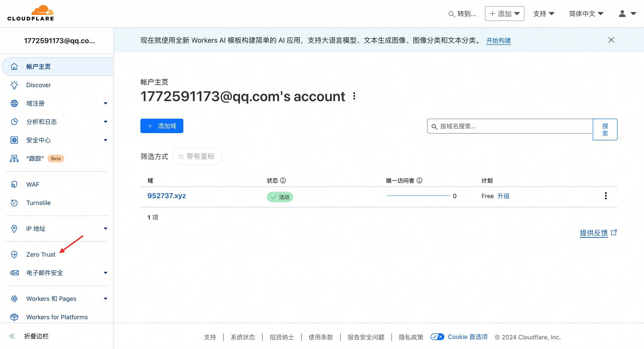Screen dimensions: 644x349
Task: Open Zero Trust icon in sidebar
Action: pos(14,254)
